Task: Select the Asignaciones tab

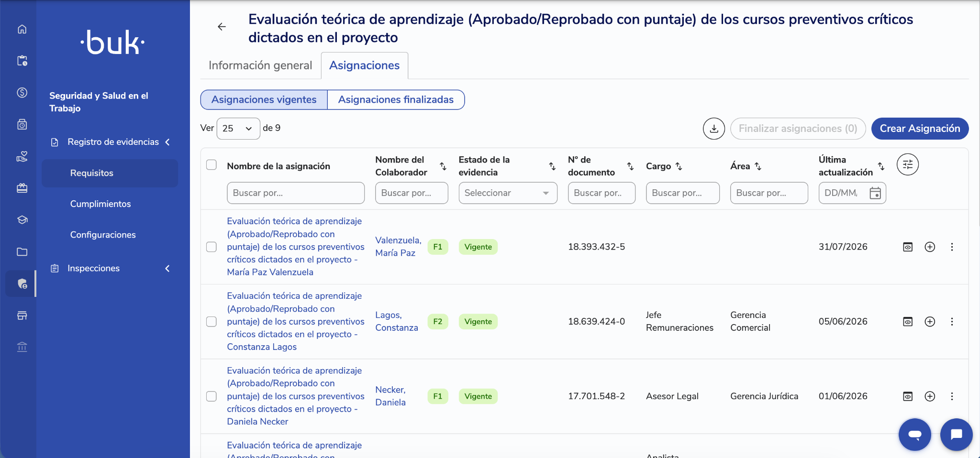Action: (x=364, y=65)
